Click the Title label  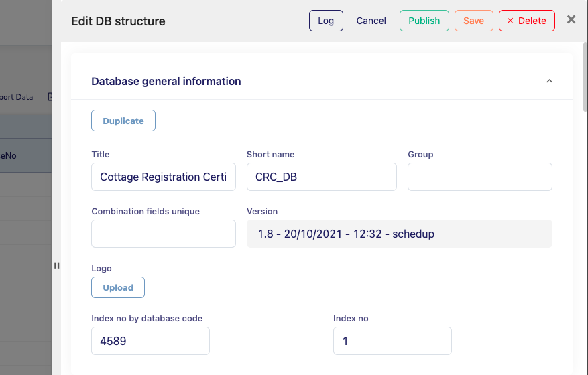tap(101, 154)
